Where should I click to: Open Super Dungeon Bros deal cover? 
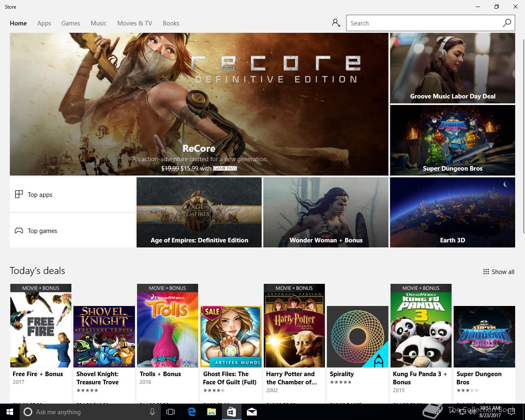484,337
